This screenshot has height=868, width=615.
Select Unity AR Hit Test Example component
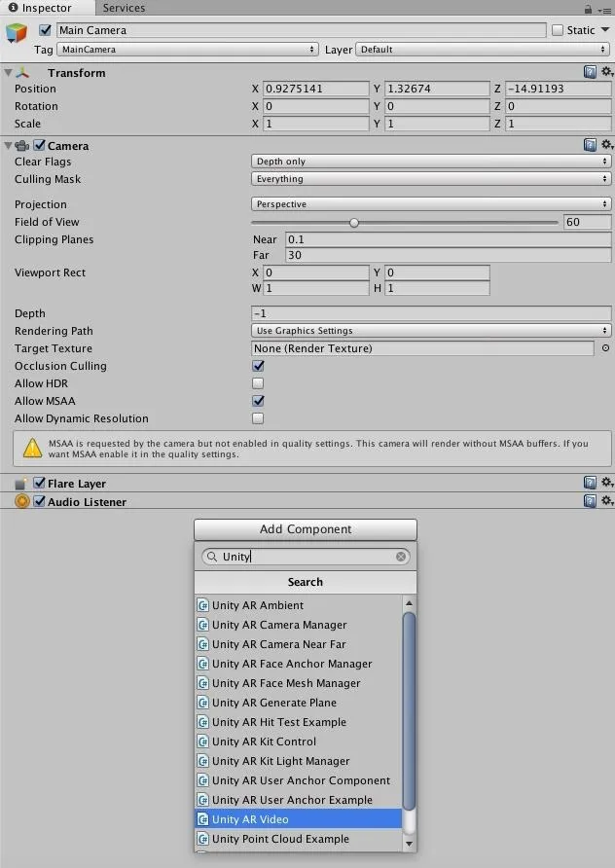coord(299,722)
